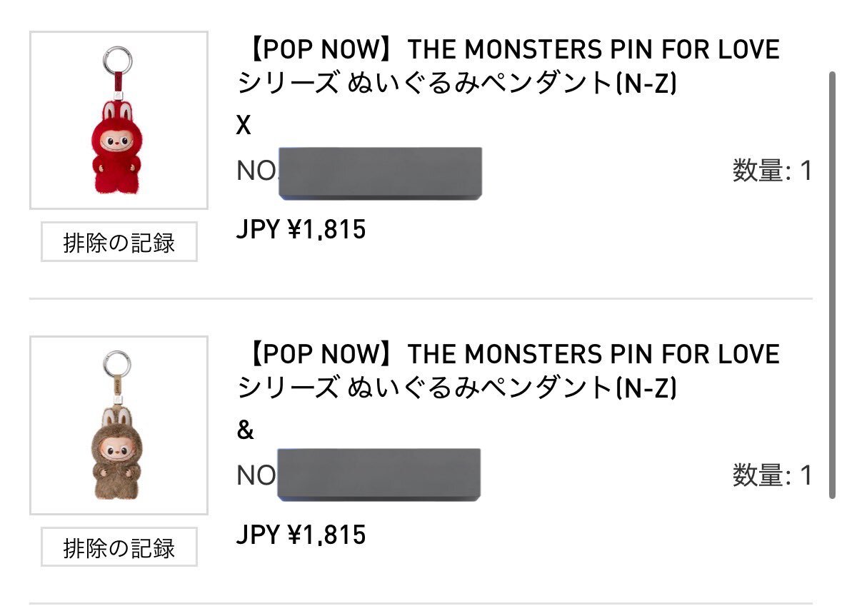842x616 pixels.
Task: Click the redacted order number of red plush
Action: 379,173
